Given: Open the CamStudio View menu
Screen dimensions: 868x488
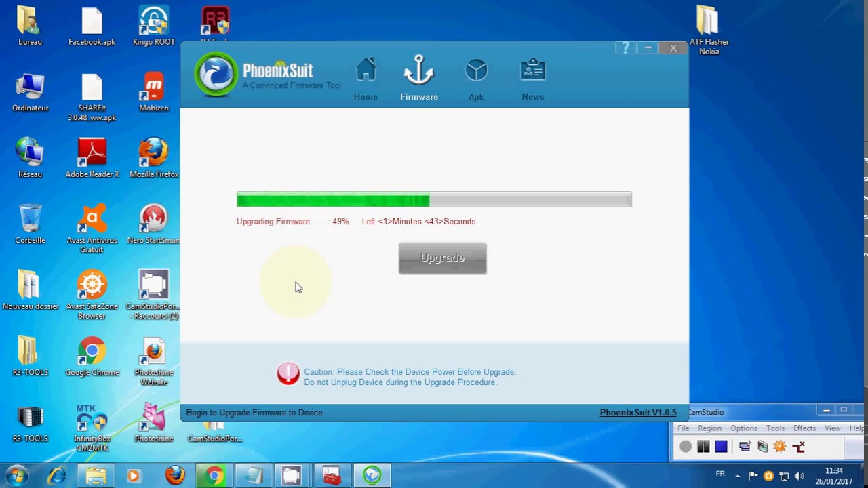Looking at the screenshot, I should [x=832, y=428].
